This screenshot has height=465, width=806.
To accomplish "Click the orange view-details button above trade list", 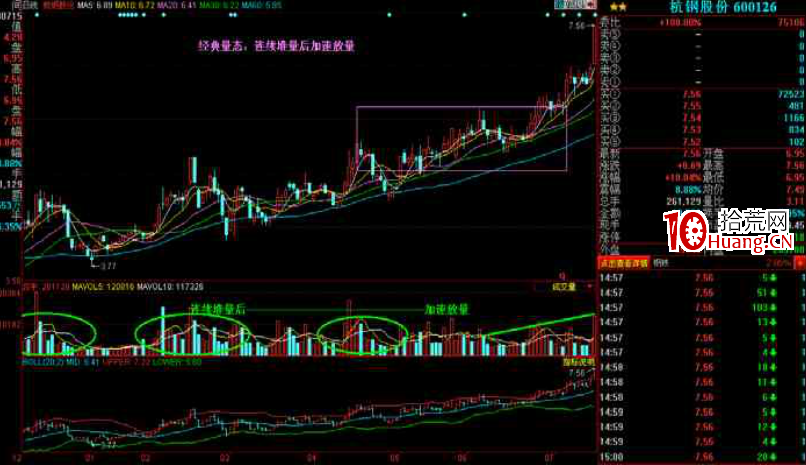I will 624,263.
